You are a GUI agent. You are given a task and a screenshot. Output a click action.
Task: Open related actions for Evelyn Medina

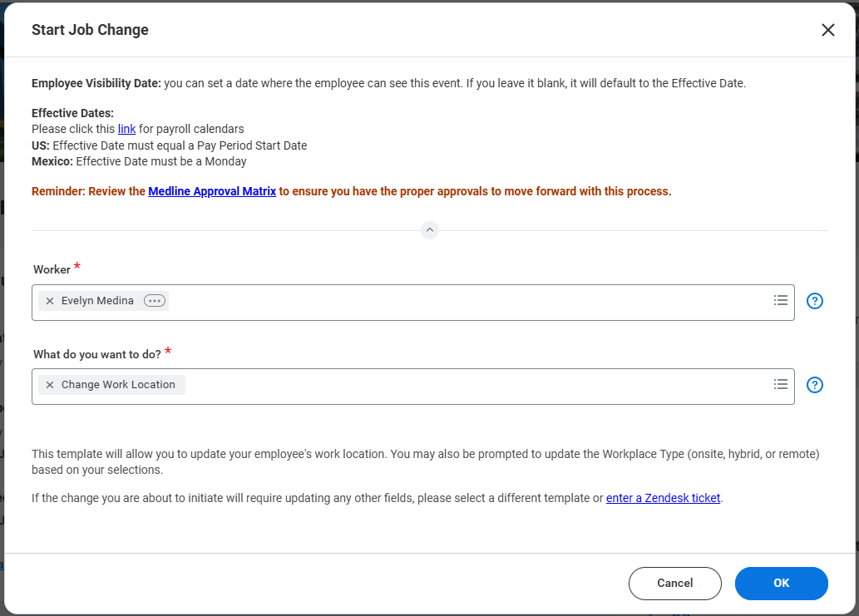155,301
